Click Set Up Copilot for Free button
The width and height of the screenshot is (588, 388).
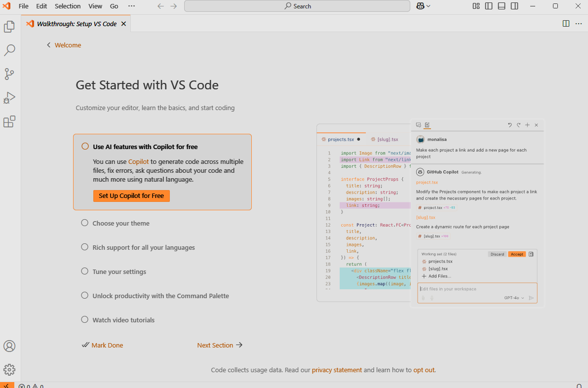pos(131,196)
